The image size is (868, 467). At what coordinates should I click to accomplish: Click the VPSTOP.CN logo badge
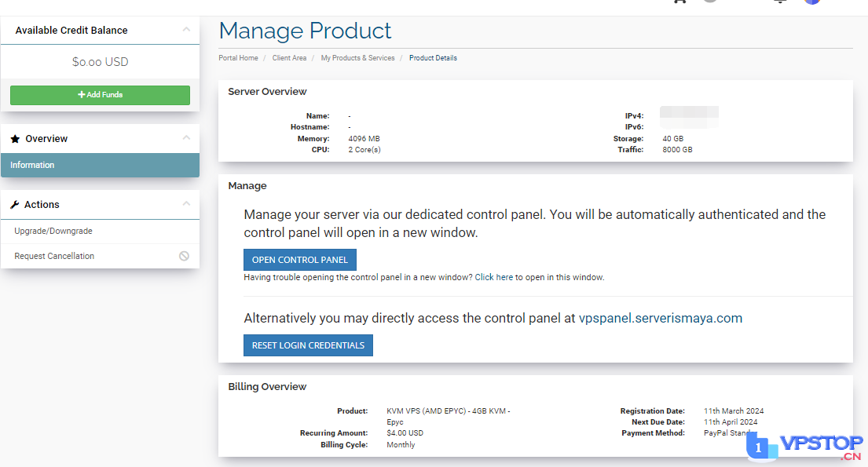(x=805, y=447)
